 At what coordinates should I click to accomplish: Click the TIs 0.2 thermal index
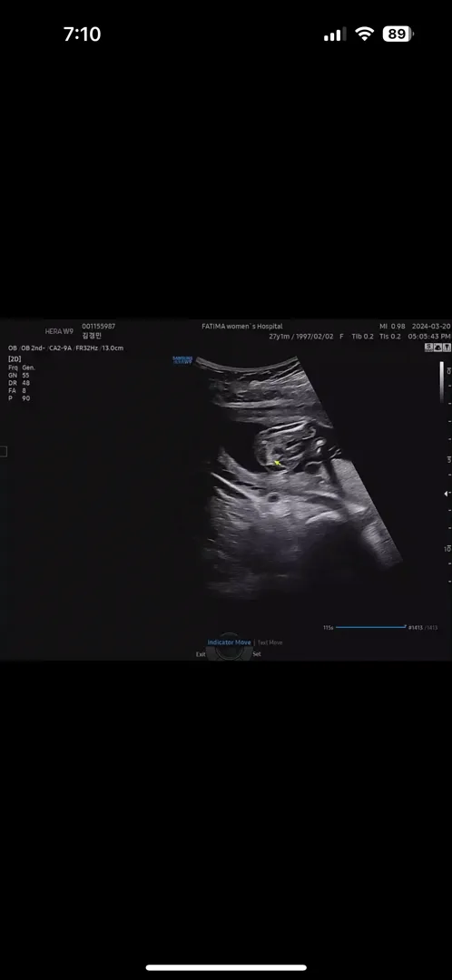(x=390, y=337)
